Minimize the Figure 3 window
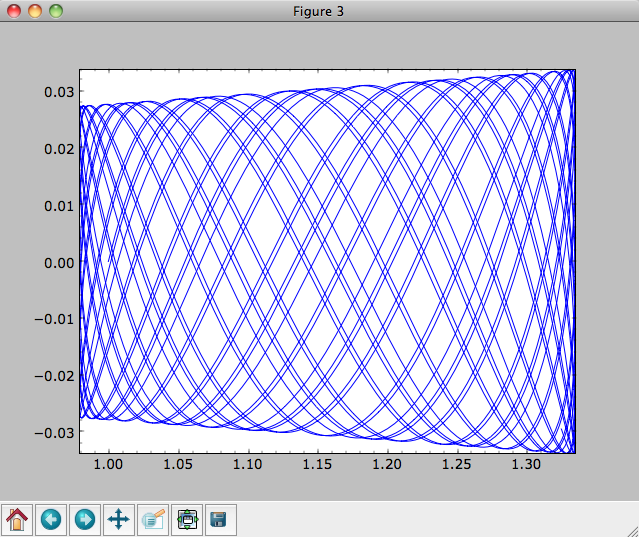Screen dimensions: 639x537 [35, 11]
